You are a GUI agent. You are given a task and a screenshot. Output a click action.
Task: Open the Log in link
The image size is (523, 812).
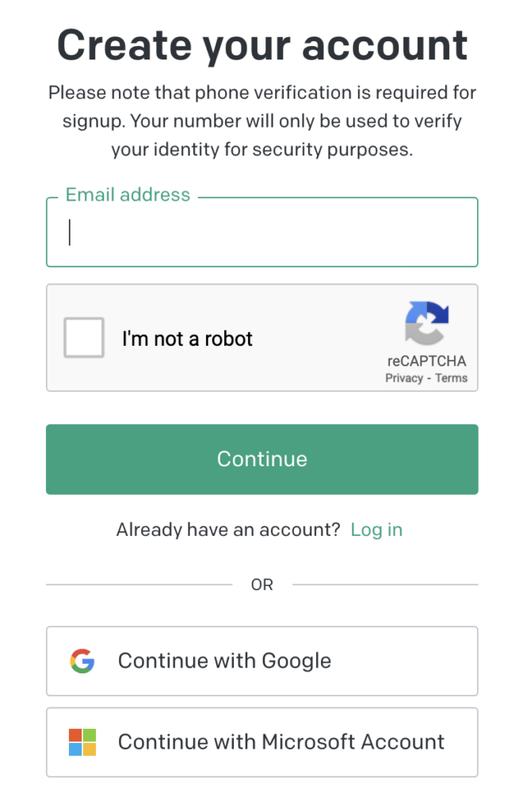point(376,530)
